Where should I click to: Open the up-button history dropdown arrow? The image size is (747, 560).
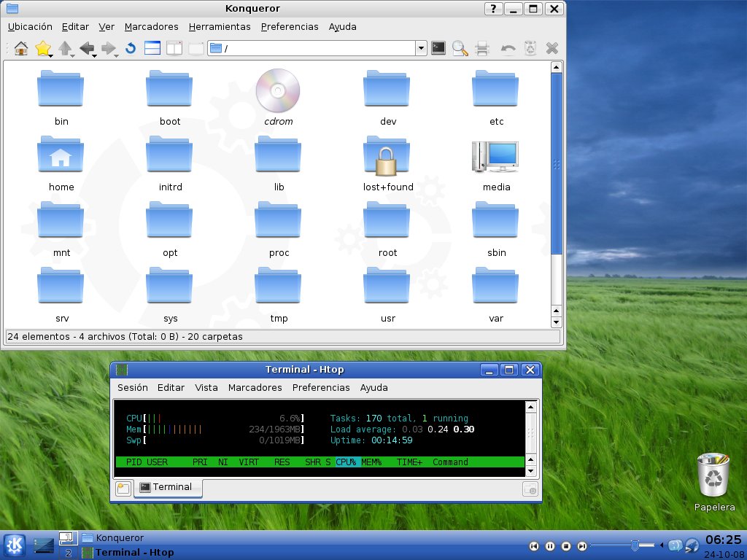(x=72, y=56)
